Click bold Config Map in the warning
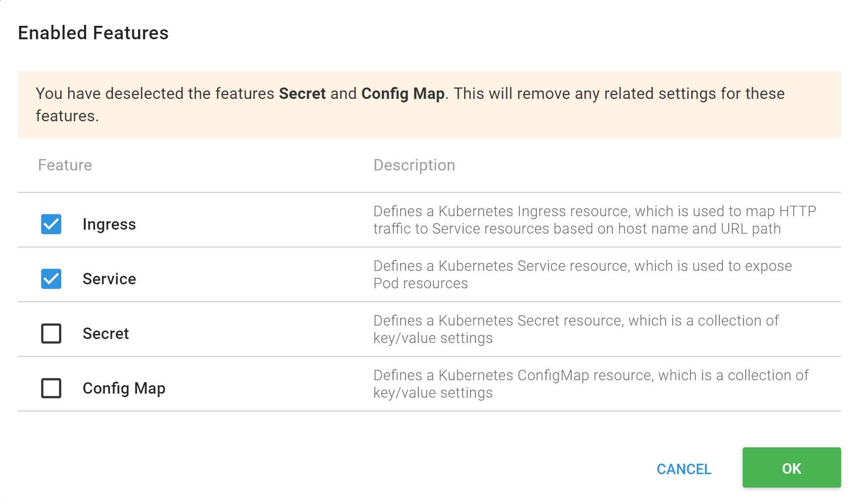Viewport: 858px width, 504px height. pos(403,93)
